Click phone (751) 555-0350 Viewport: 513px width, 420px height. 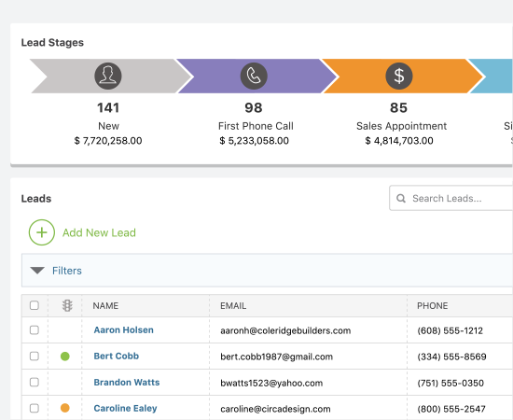click(x=451, y=383)
